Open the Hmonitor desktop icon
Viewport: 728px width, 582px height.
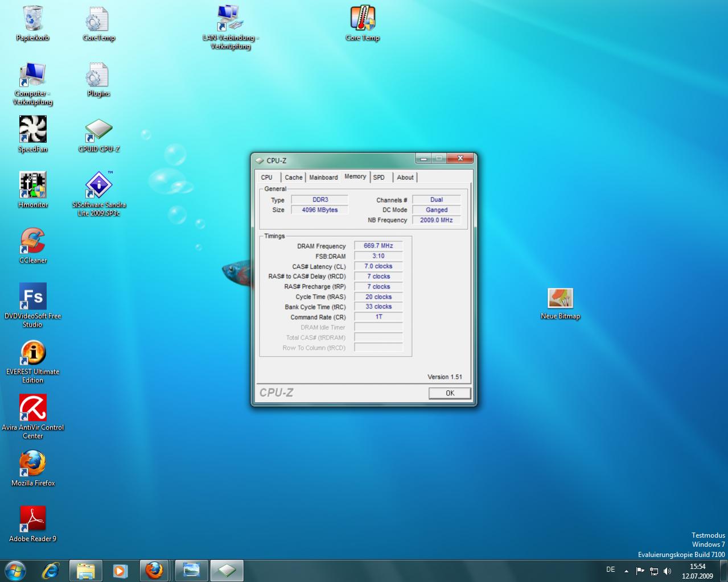pyautogui.click(x=33, y=190)
